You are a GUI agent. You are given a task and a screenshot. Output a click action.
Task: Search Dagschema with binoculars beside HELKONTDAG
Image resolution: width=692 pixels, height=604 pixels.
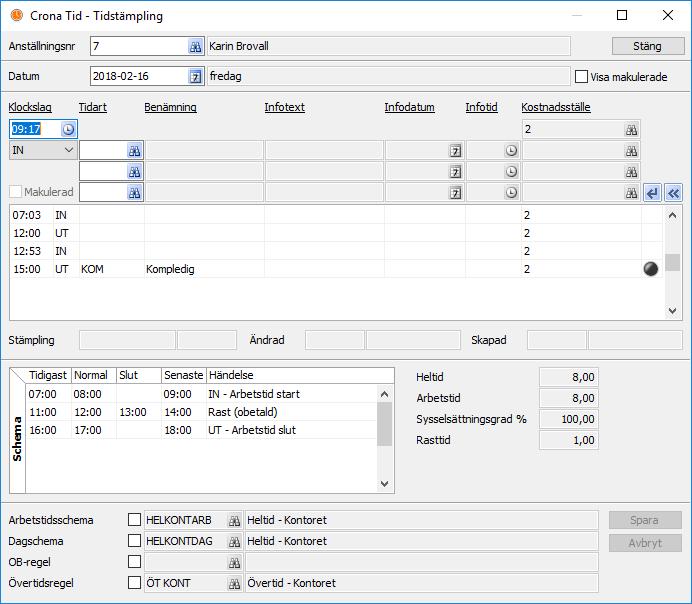tap(234, 541)
